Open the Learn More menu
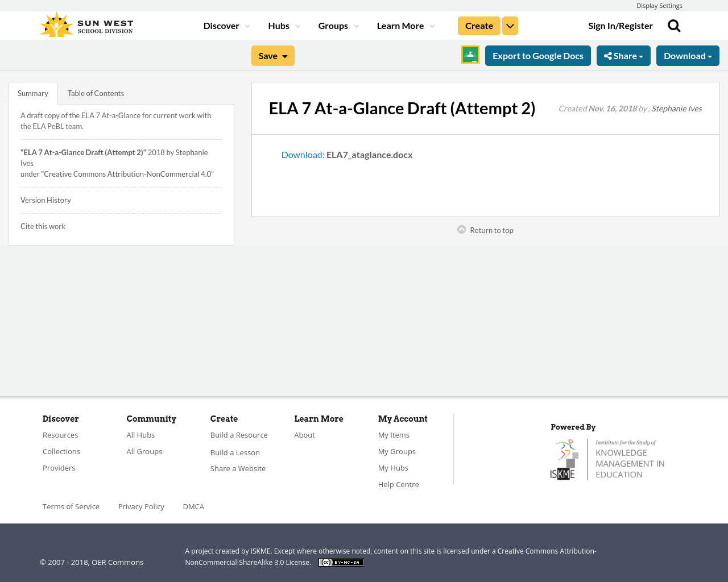 click(x=400, y=25)
